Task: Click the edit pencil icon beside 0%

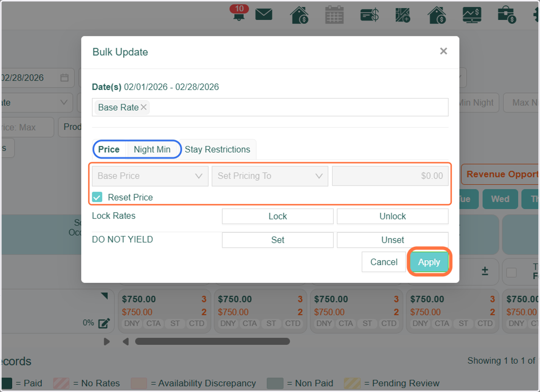Action: 104,323
